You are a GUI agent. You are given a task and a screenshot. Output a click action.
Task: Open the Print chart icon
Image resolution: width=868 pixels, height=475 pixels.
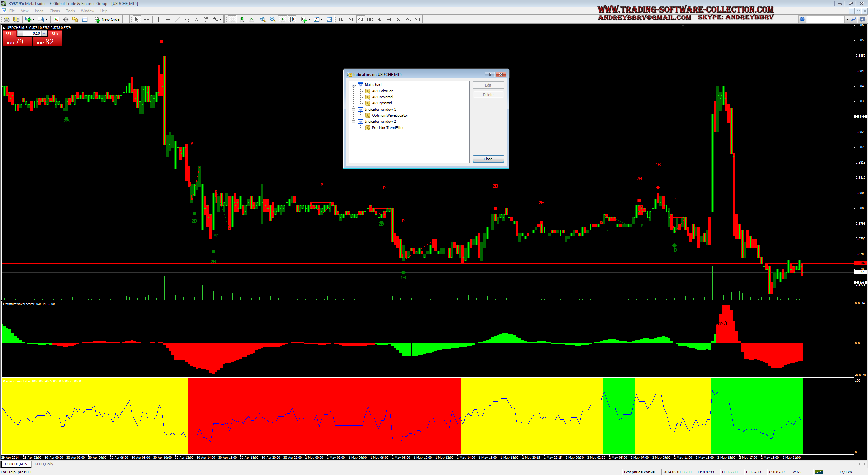click(x=6, y=19)
